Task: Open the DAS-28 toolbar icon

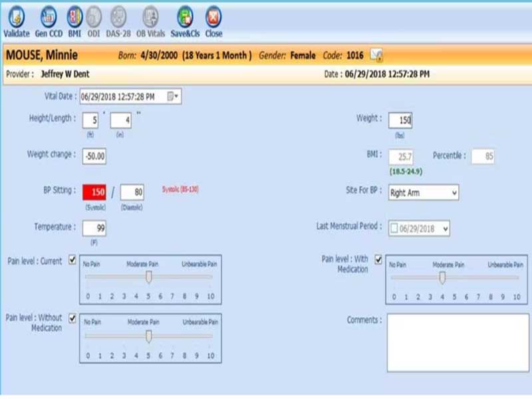Action: [x=118, y=21]
